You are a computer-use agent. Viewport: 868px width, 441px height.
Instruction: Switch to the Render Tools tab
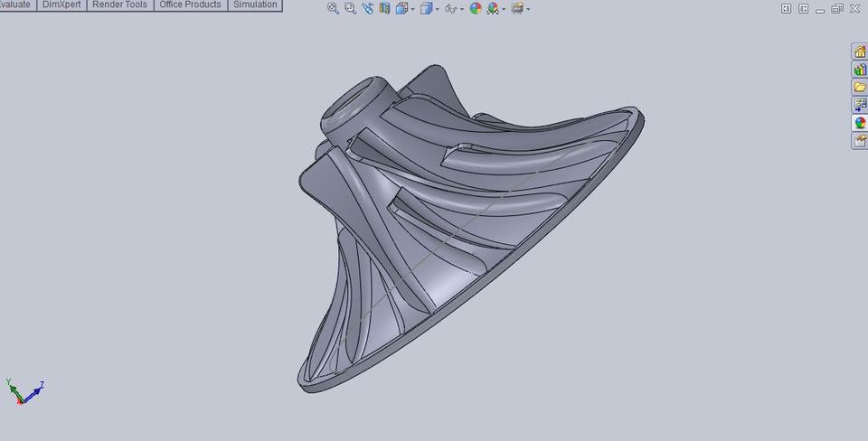(119, 5)
